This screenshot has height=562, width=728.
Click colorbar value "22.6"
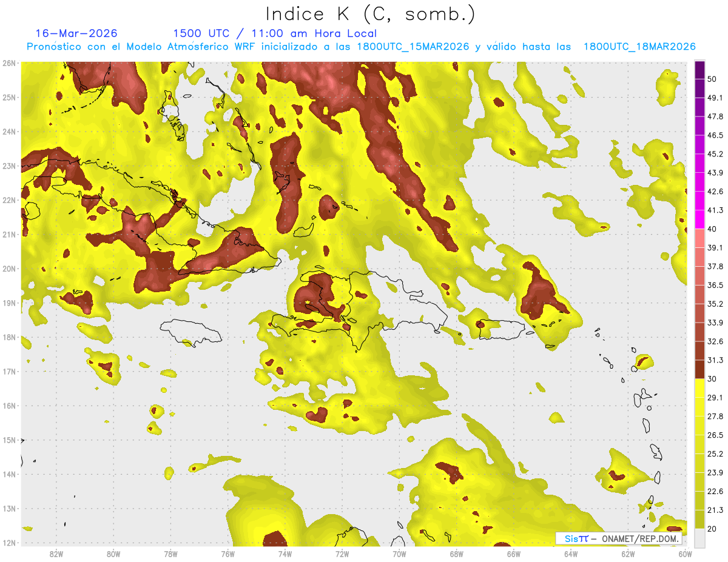(x=715, y=492)
